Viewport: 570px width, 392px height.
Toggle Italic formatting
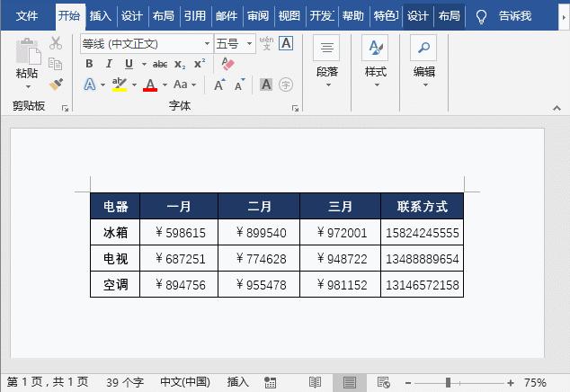(x=109, y=64)
